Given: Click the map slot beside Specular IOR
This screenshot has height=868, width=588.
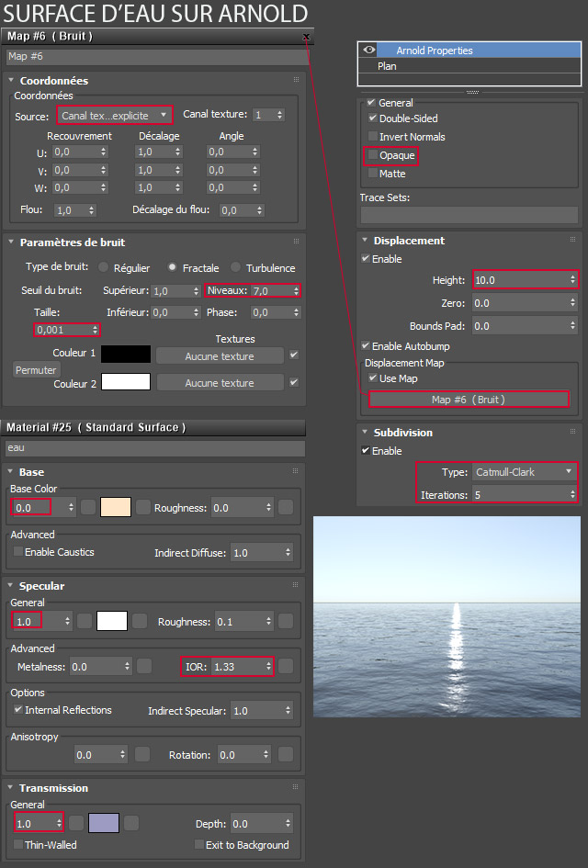Looking at the screenshot, I should click(286, 666).
